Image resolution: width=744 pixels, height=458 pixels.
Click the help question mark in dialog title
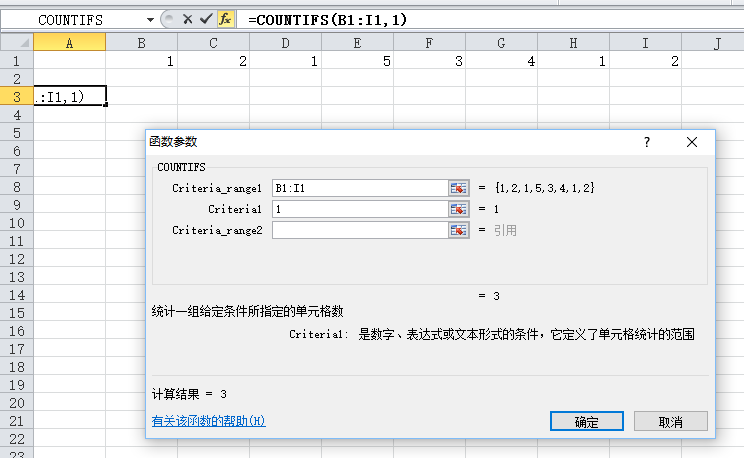[647, 142]
